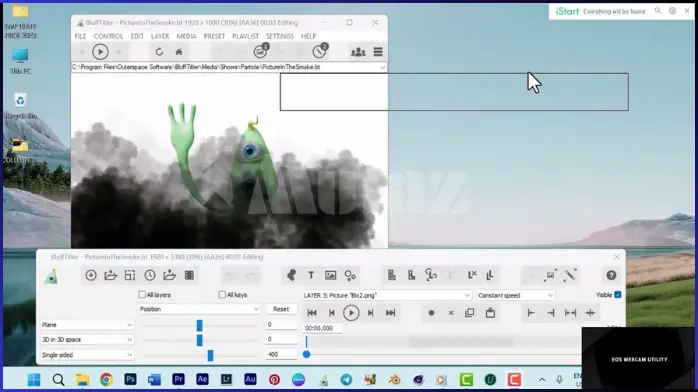The width and height of the screenshot is (698, 392).
Task: Open the Single sided dropdown
Action: click(87, 355)
